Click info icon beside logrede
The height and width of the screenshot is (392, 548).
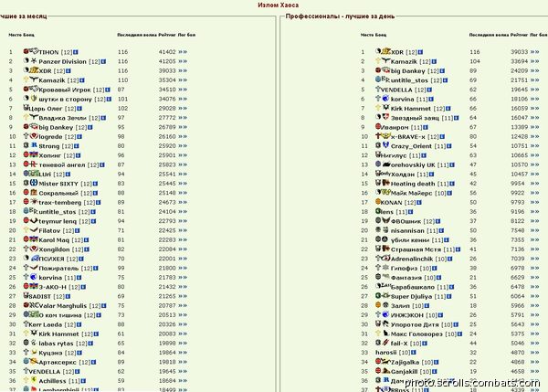pyautogui.click(x=79, y=137)
